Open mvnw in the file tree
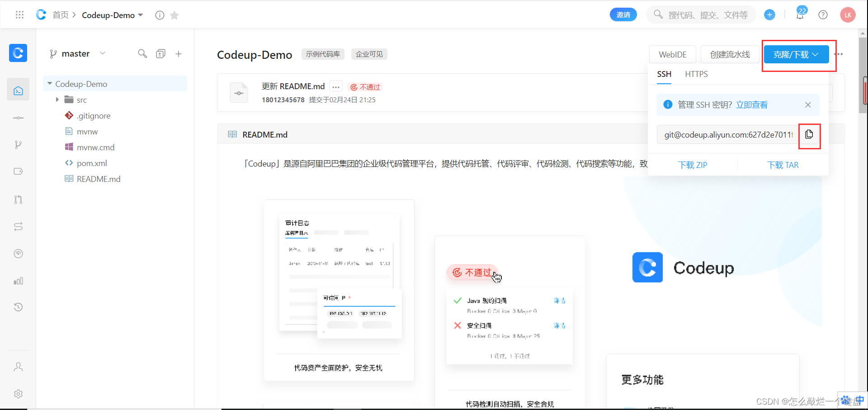 point(87,132)
